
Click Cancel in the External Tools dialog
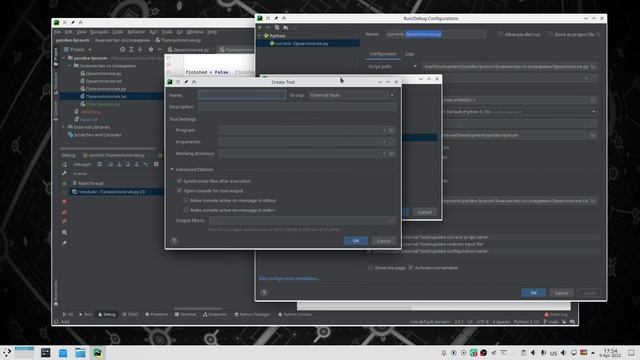(424, 212)
